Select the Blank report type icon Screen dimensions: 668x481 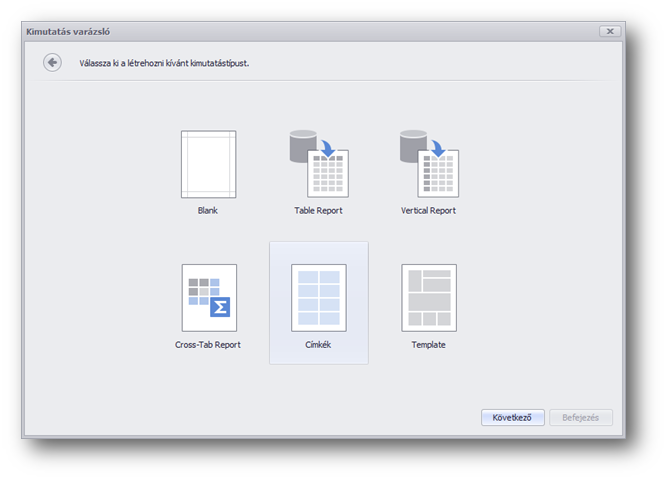click(208, 164)
